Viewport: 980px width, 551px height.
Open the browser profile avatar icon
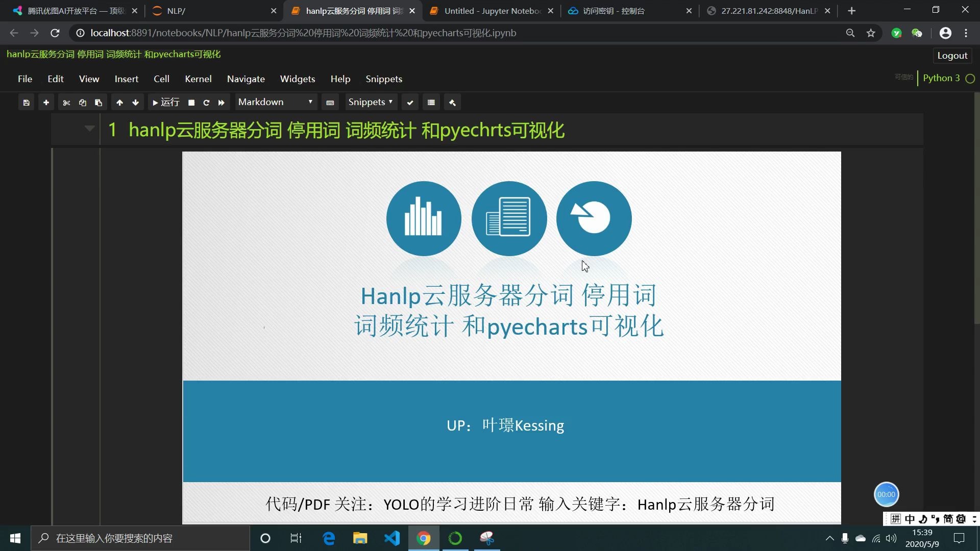pos(945,33)
